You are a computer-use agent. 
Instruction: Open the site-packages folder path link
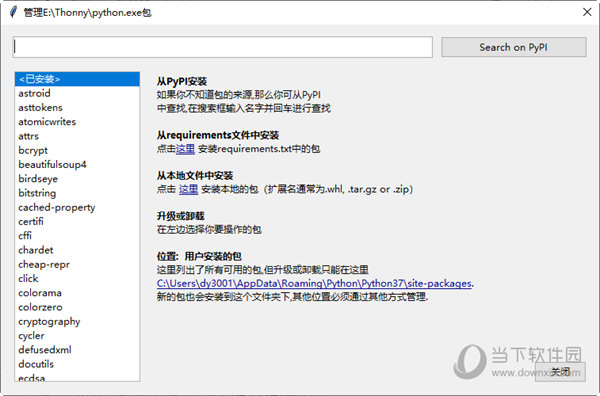tap(314, 284)
